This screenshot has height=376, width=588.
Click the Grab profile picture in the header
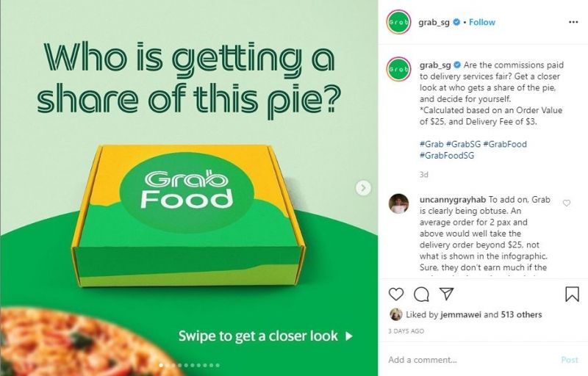point(398,23)
